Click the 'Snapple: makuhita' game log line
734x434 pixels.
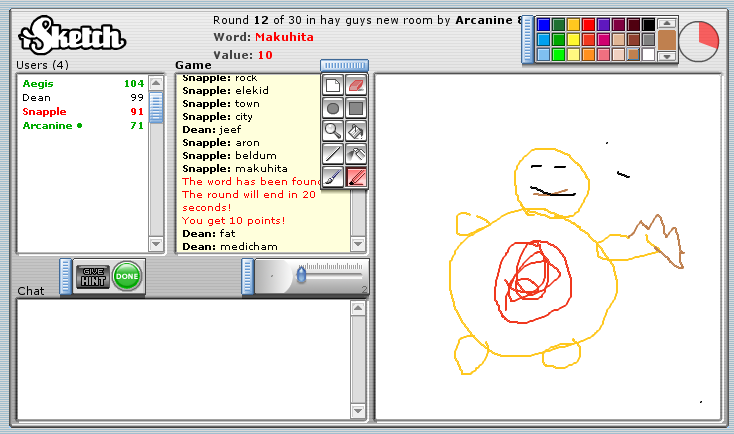pos(235,169)
